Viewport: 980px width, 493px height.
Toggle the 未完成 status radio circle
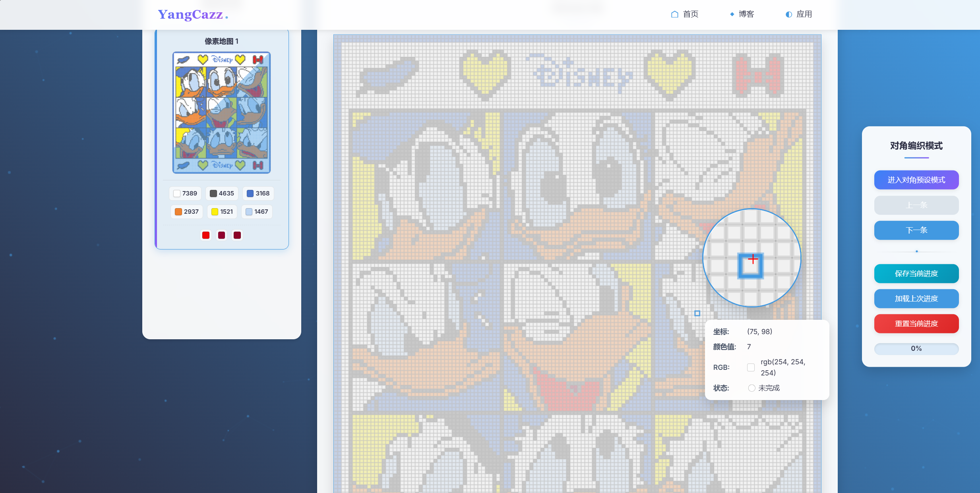point(751,388)
